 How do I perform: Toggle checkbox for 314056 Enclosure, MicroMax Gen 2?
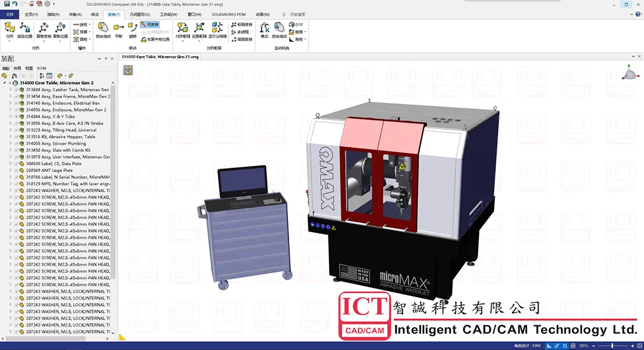(x=16, y=110)
